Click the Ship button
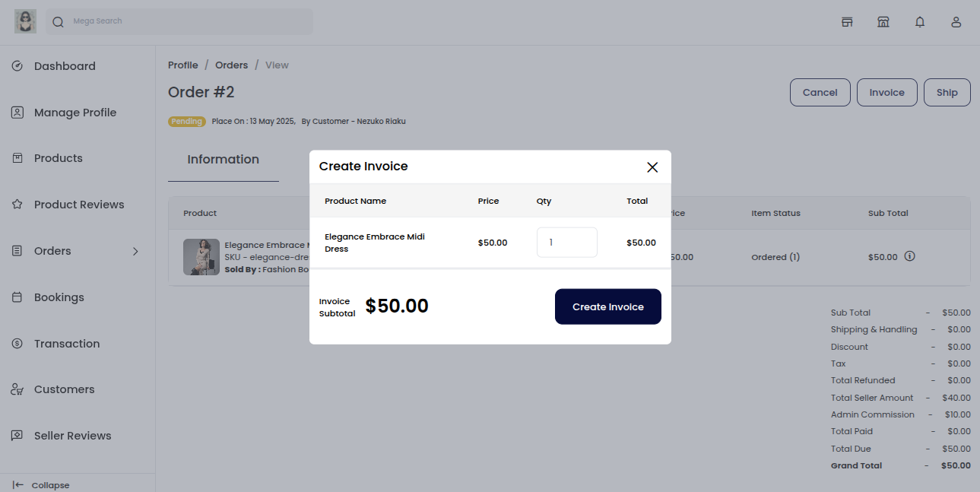This screenshot has height=492, width=980. pos(947,92)
